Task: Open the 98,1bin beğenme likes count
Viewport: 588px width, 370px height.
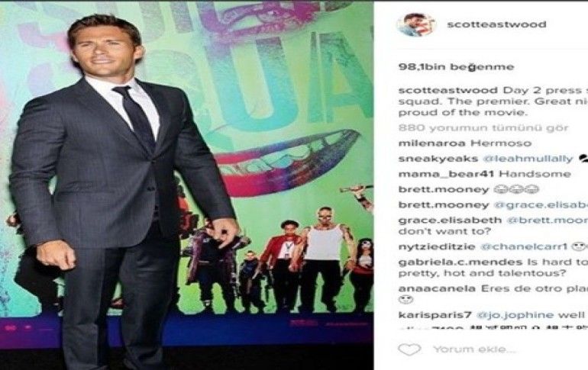Action: pos(456,67)
